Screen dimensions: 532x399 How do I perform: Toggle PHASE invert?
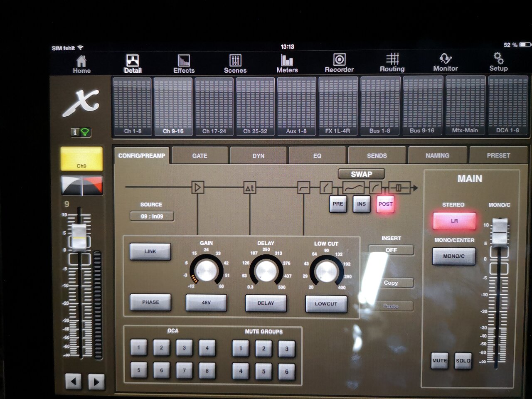(150, 302)
